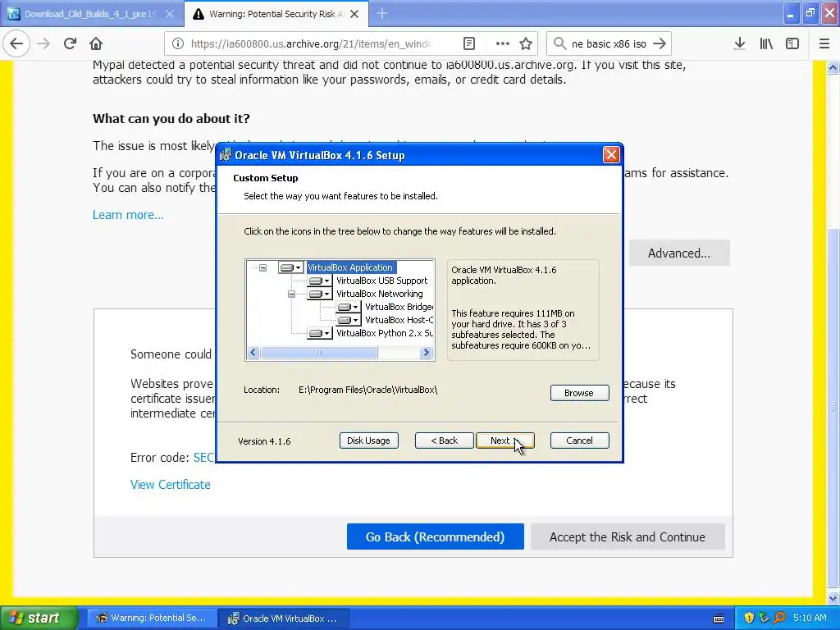Screen dimensions: 840x630
Task: Select VirtualBox USB Support tree item
Action: tap(382, 281)
